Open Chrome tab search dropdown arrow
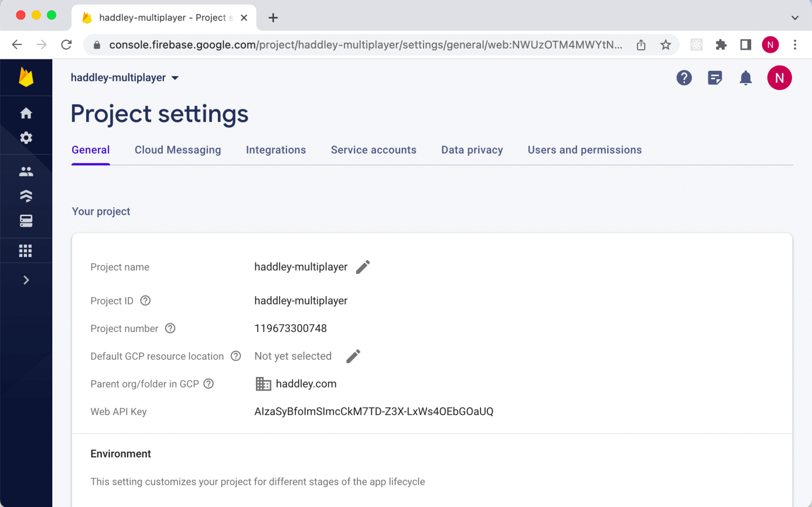 [795, 17]
